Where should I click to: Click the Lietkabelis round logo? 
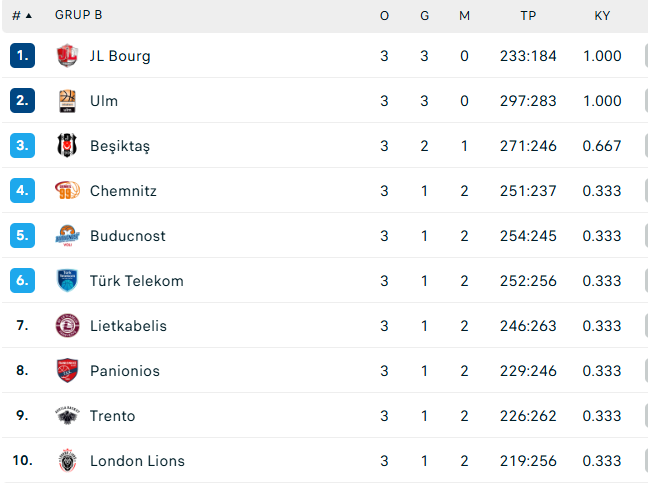point(67,326)
